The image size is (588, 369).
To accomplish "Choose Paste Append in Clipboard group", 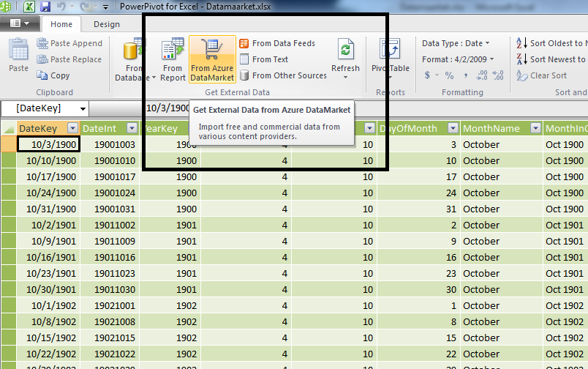I will (69, 43).
